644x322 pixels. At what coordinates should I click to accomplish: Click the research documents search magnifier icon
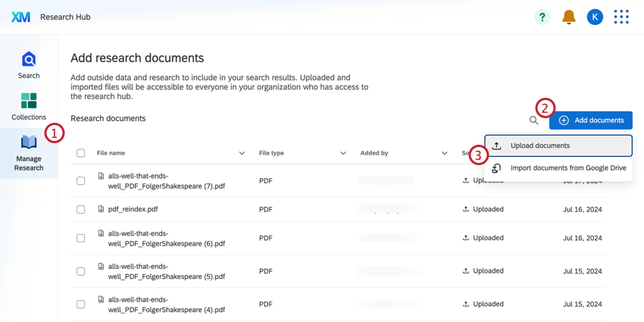(534, 120)
